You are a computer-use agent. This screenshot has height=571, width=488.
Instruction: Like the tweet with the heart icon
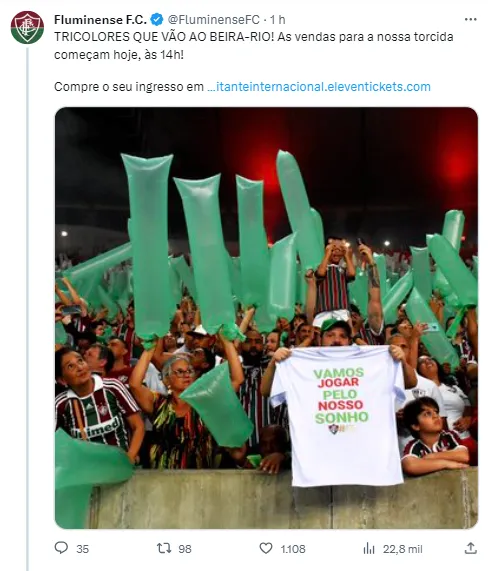coord(266,548)
